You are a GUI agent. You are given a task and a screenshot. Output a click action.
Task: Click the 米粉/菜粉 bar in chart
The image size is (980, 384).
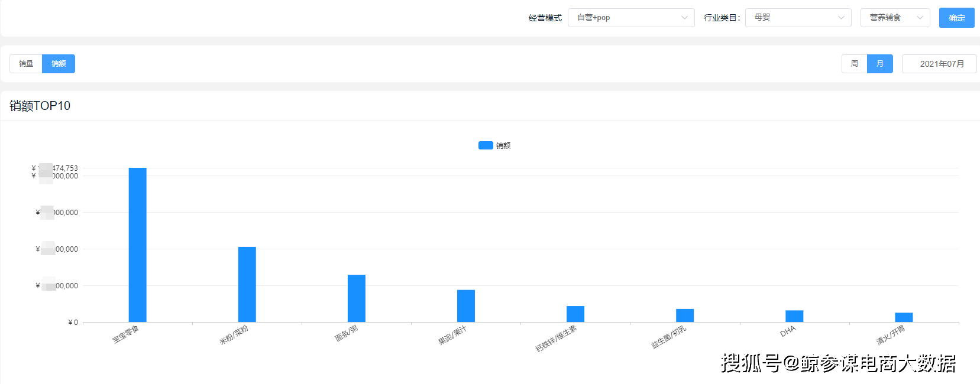[247, 285]
